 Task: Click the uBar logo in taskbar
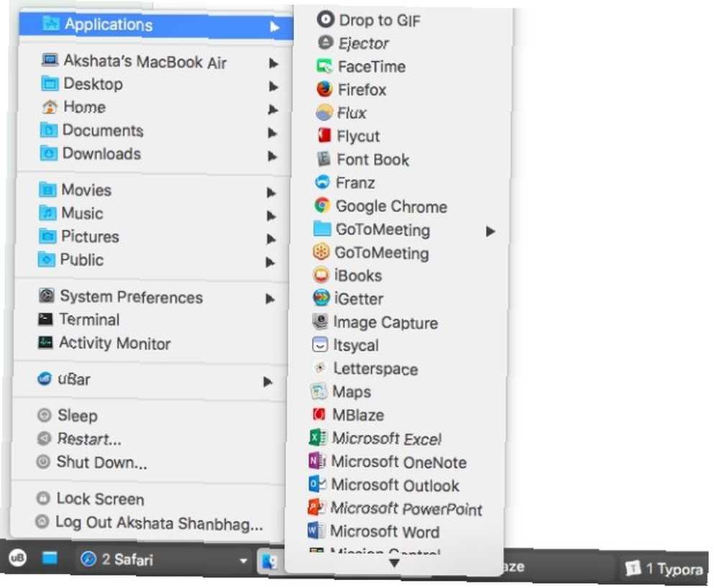17,558
